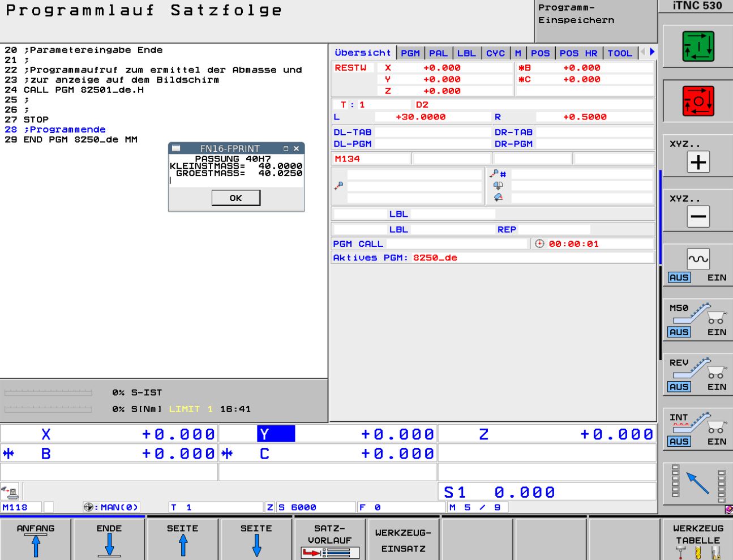Switch to the TOOL status tab
The image size is (733, 560).
click(x=619, y=53)
